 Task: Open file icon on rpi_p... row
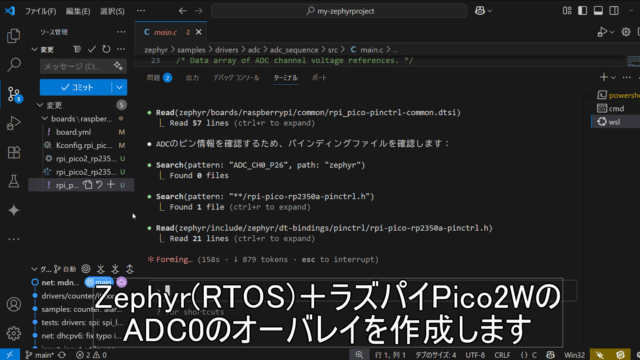[x=87, y=185]
